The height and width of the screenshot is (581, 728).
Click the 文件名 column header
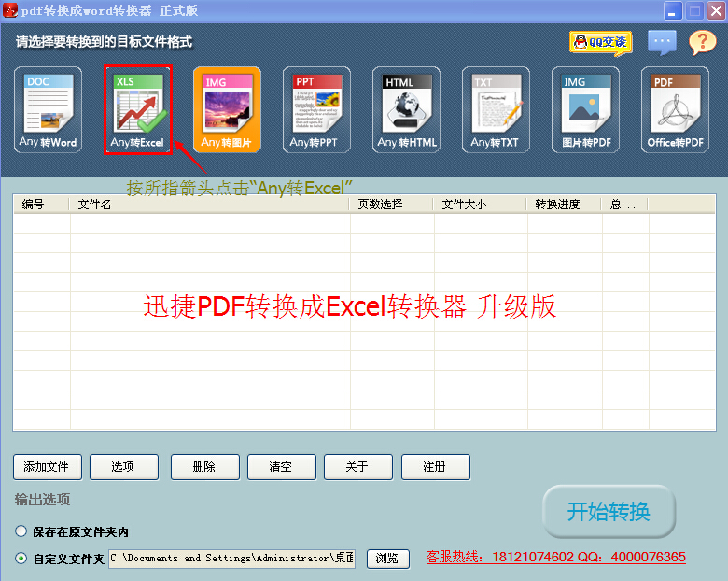click(209, 204)
